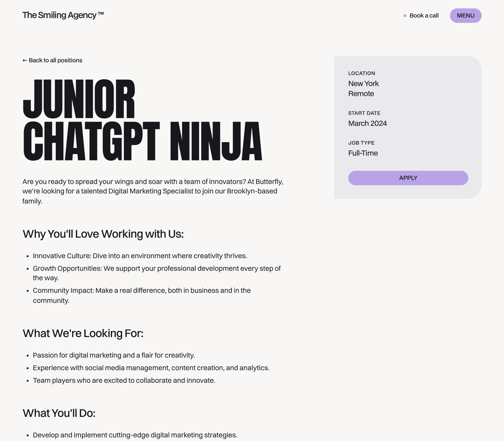
Task: Click the 'Develop and implement' strategies bullet
Action: [135, 435]
